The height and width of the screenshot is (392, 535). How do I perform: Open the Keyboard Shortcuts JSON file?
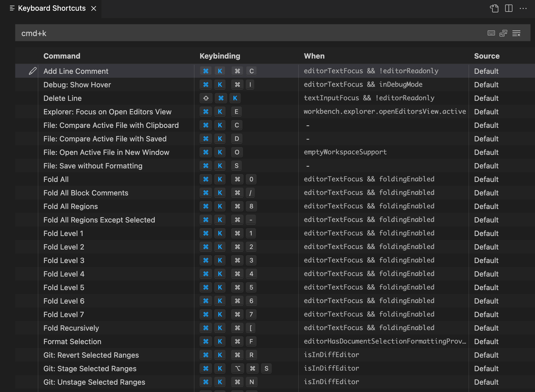[x=494, y=8]
